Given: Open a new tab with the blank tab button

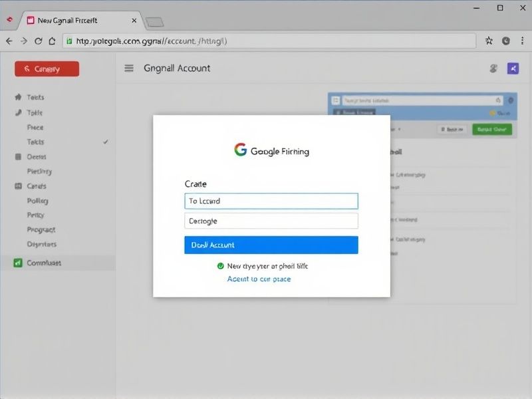Looking at the screenshot, I should (155, 22).
